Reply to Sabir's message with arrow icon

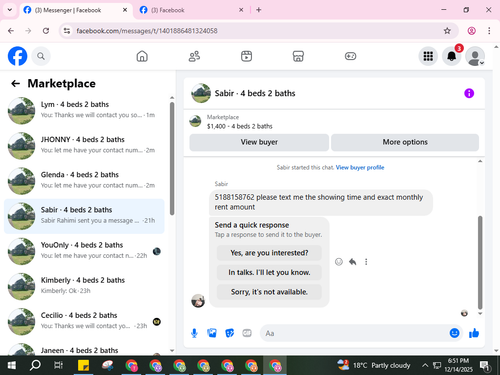(353, 262)
